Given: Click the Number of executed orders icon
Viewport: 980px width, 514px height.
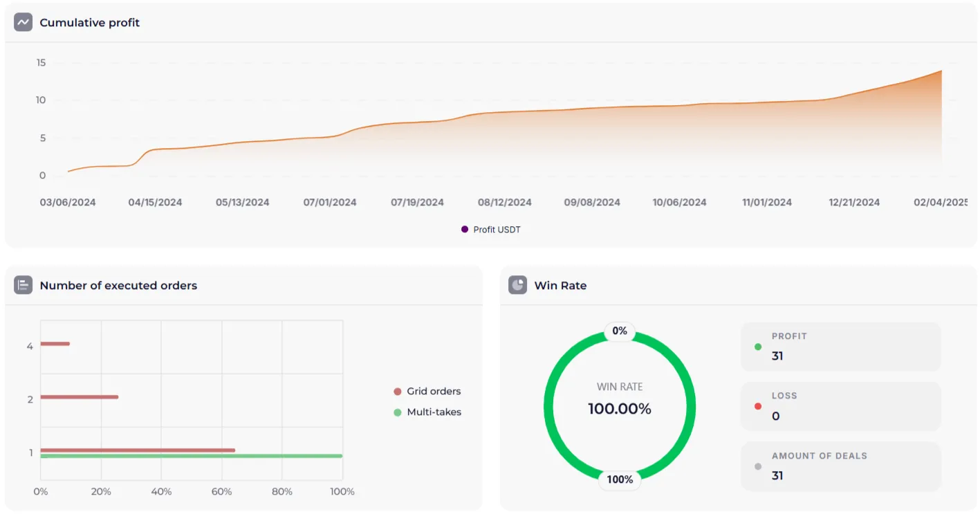Looking at the screenshot, I should point(24,285).
